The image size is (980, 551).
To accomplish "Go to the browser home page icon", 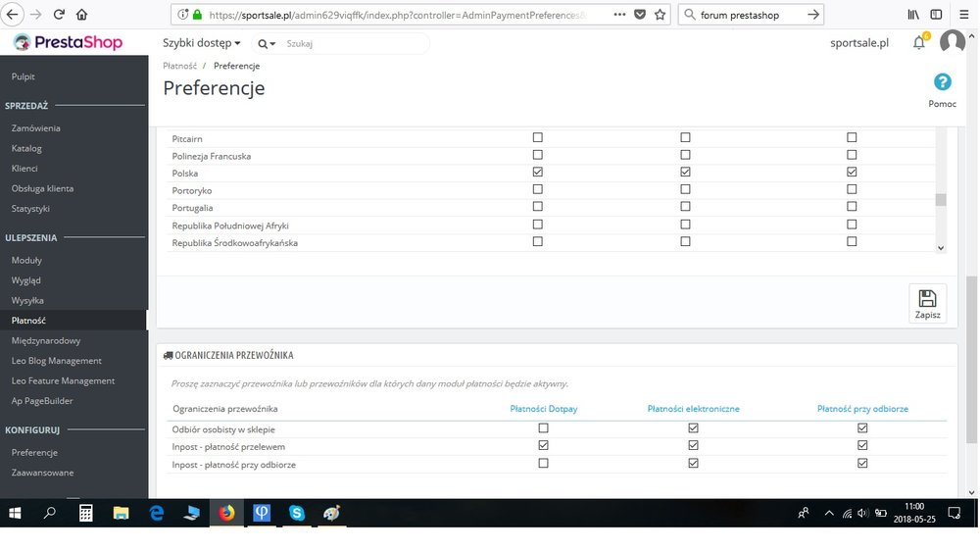I will click(82, 15).
